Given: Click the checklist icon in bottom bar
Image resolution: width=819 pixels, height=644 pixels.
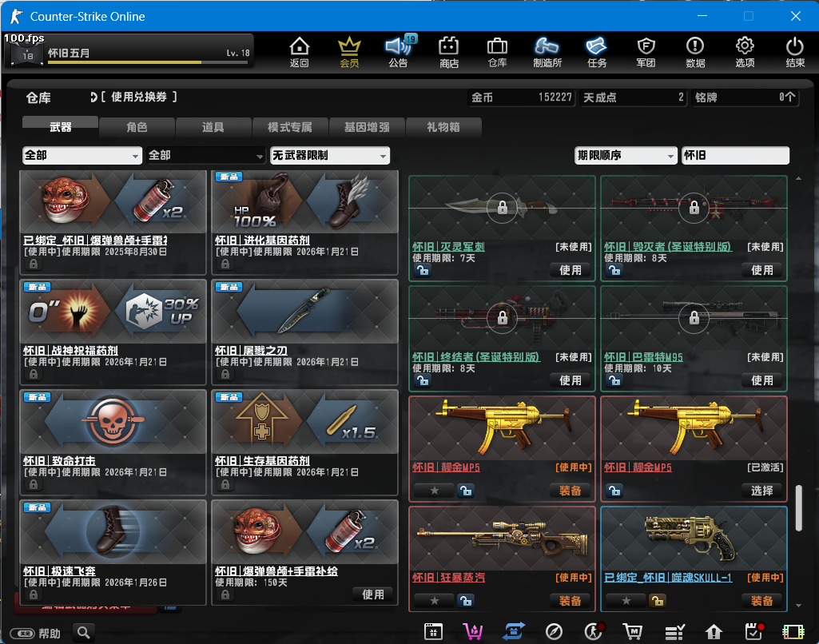Looking at the screenshot, I should pos(674,632).
